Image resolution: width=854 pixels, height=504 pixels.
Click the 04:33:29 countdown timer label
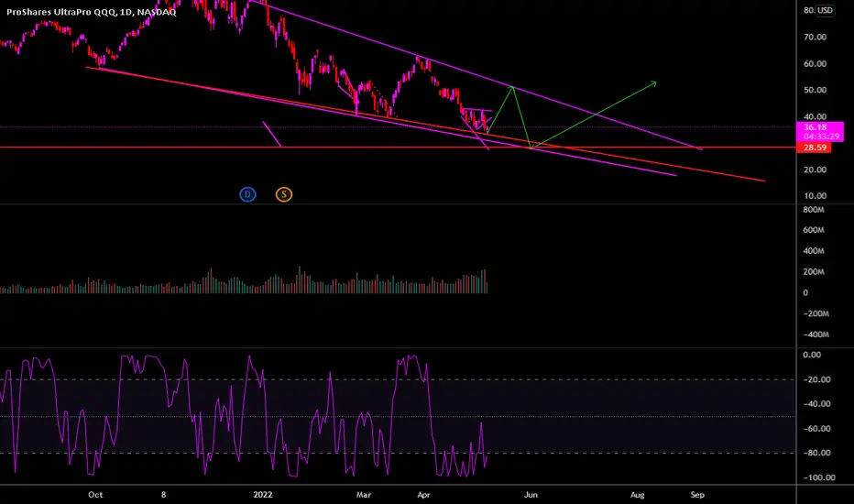click(821, 137)
